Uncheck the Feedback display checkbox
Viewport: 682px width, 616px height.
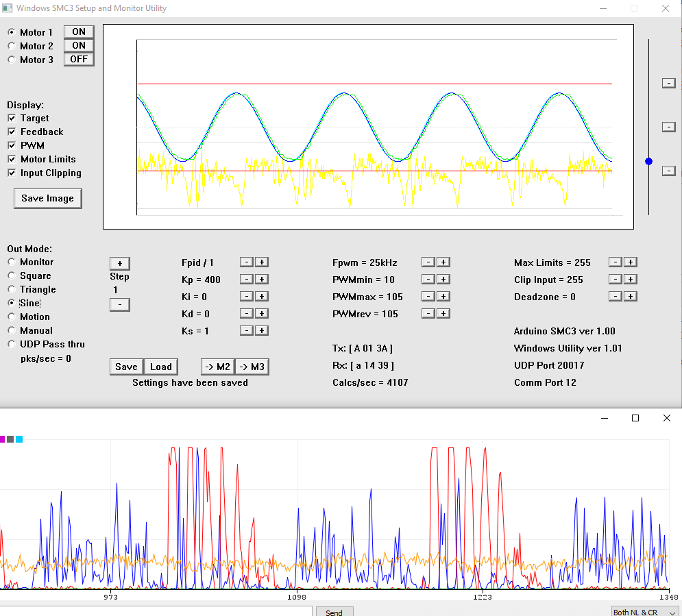tap(12, 132)
